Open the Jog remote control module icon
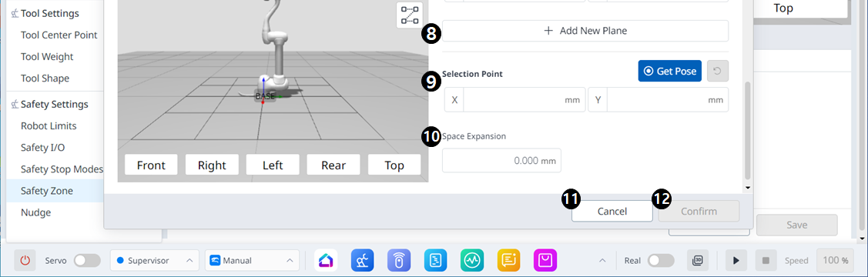The image size is (868, 277). tap(399, 260)
